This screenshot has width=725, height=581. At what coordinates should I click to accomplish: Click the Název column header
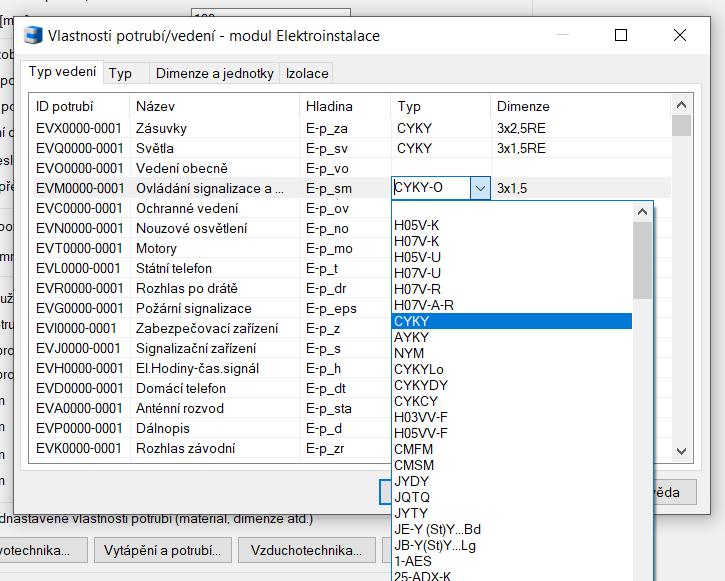pyautogui.click(x=215, y=107)
